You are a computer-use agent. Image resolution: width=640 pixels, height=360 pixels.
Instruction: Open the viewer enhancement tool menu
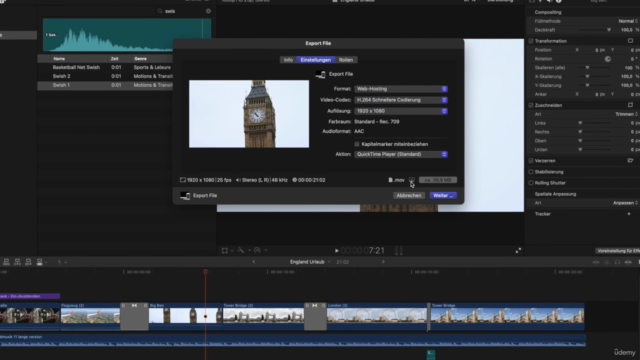(x=243, y=251)
